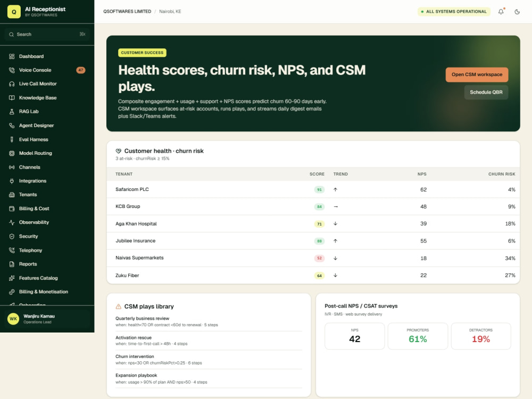
Task: Click the Features Catalog sparkle icon
Action: coord(12,278)
